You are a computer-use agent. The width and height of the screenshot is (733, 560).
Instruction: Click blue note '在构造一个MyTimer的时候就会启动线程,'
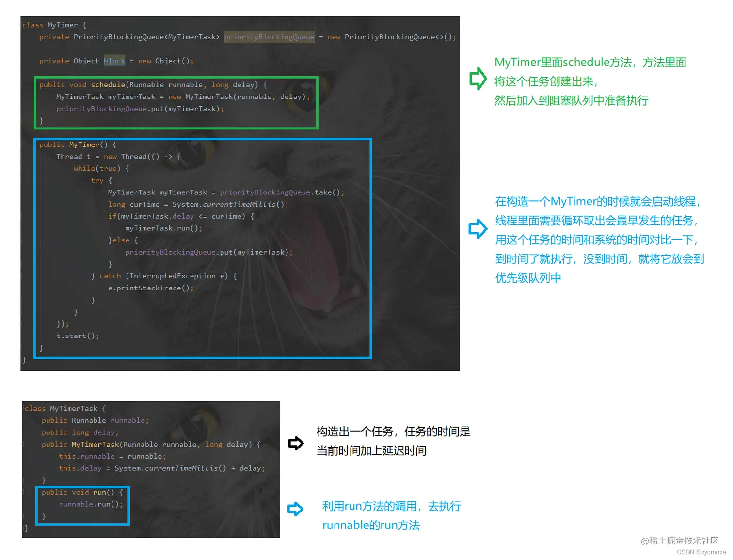[x=597, y=201]
